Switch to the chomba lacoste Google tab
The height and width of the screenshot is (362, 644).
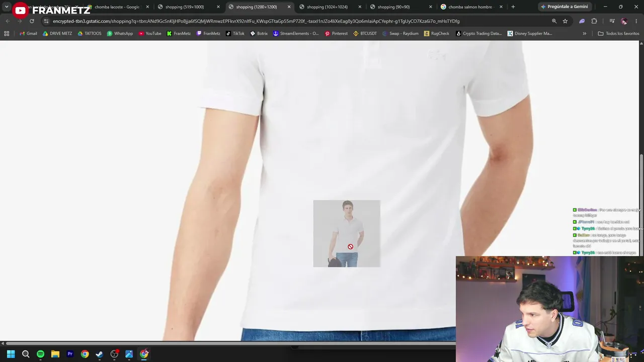117,7
